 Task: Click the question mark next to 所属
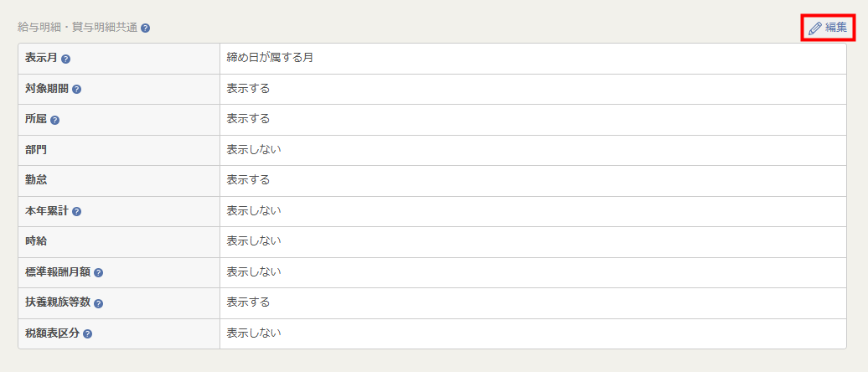54,120
